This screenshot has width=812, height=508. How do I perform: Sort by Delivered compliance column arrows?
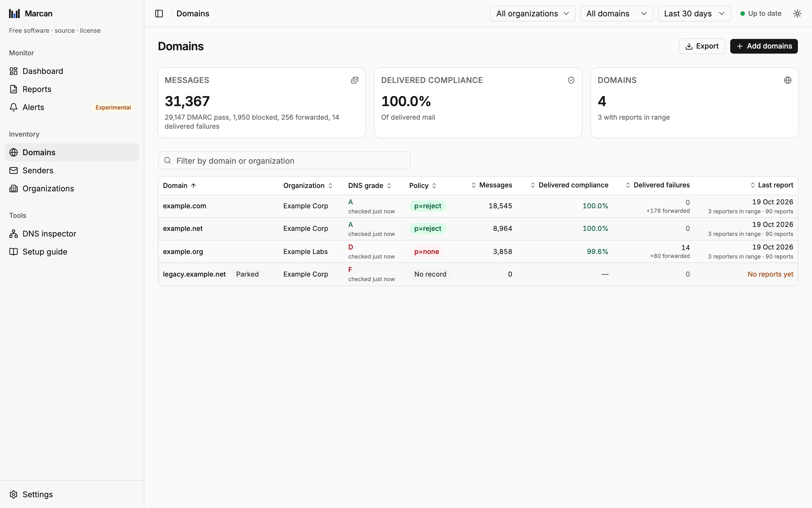point(533,185)
